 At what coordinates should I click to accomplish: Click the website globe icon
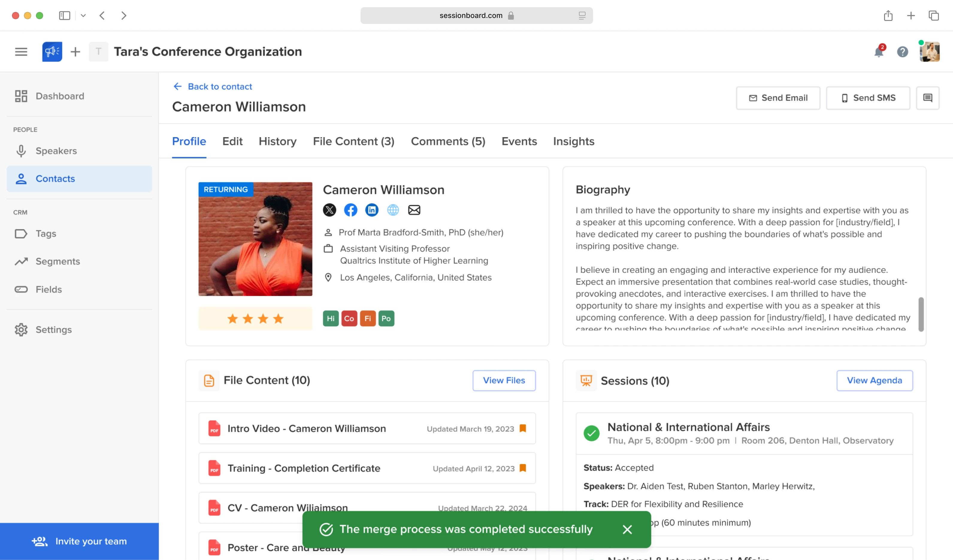(x=393, y=210)
